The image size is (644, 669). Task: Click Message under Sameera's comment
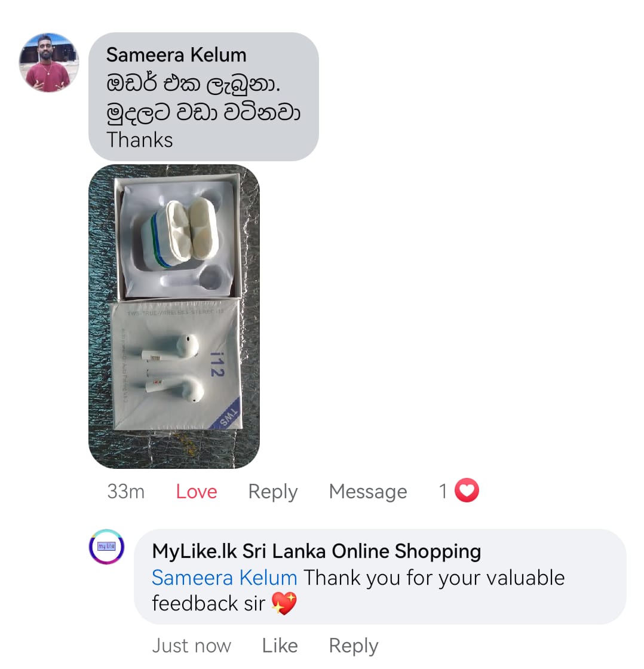368,492
